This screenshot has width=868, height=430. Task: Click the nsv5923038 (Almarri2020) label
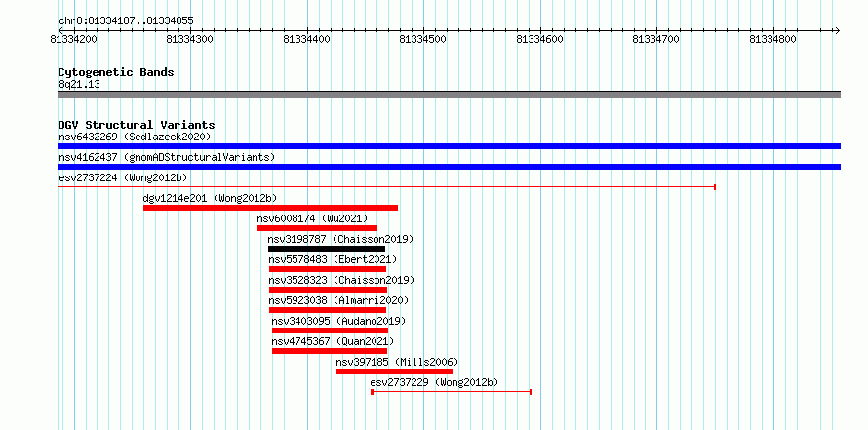(x=338, y=300)
